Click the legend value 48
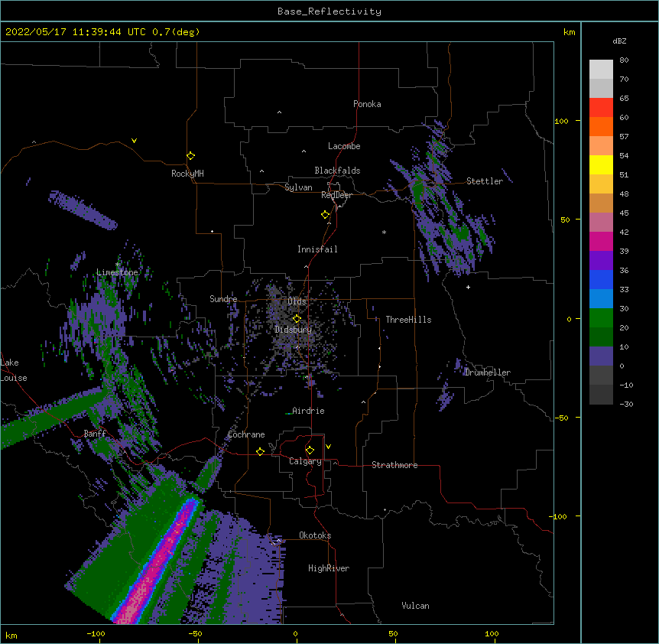The width and height of the screenshot is (659, 644). pos(624,194)
